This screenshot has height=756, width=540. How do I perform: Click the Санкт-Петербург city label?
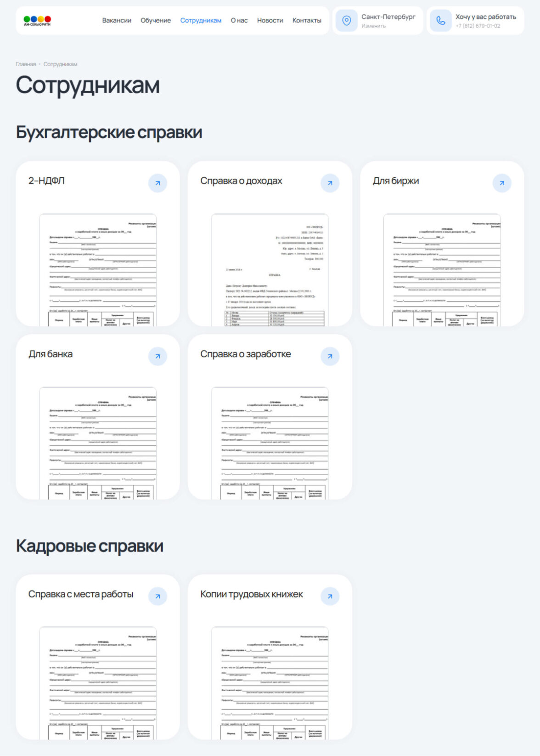coord(388,17)
